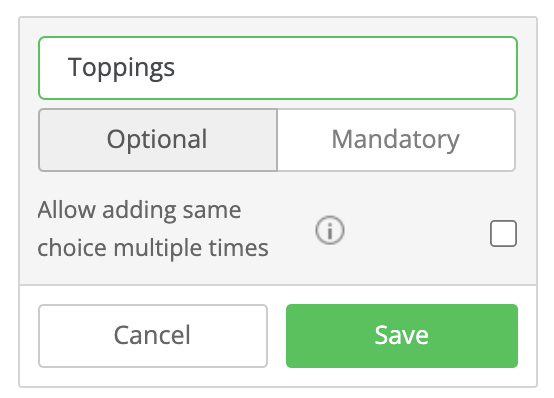The height and width of the screenshot is (398, 554).
Task: Discard changes with the Cancel button
Action: [x=153, y=336]
